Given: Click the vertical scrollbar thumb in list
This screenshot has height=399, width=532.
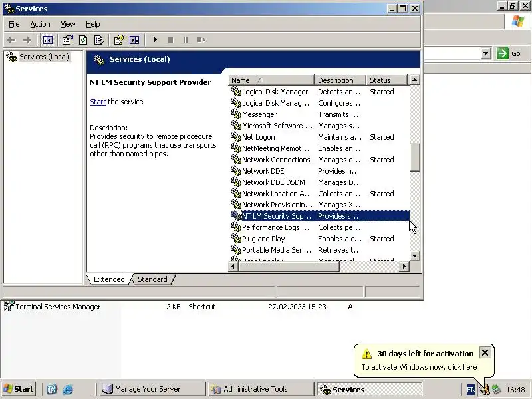Looking at the screenshot, I should tap(414, 158).
